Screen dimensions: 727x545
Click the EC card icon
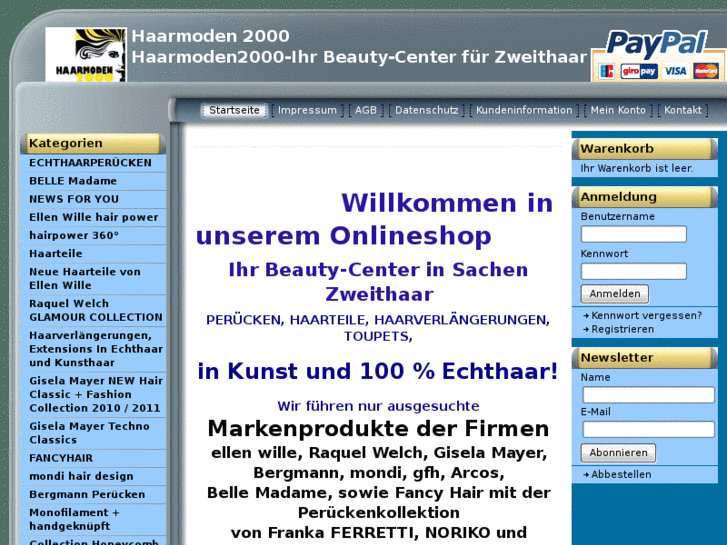(606, 71)
